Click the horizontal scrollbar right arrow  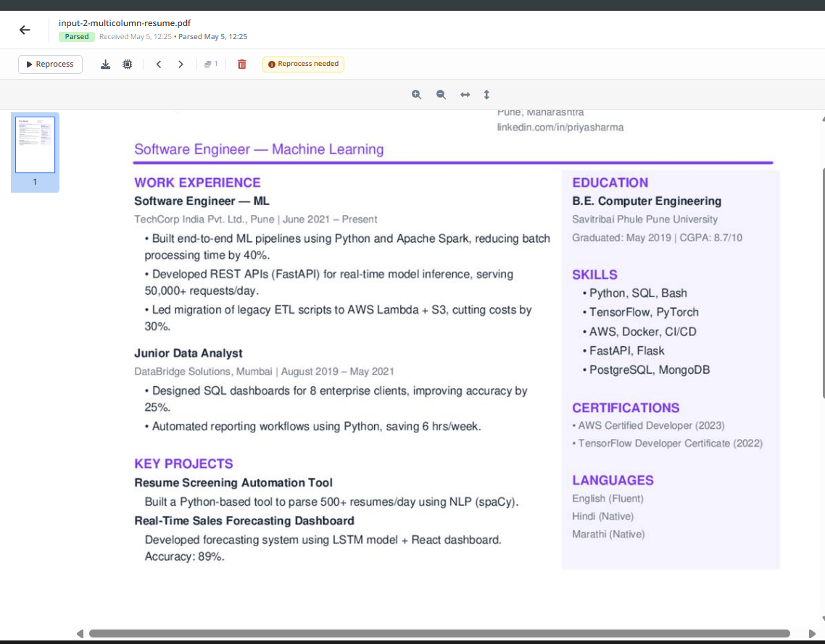[812, 633]
